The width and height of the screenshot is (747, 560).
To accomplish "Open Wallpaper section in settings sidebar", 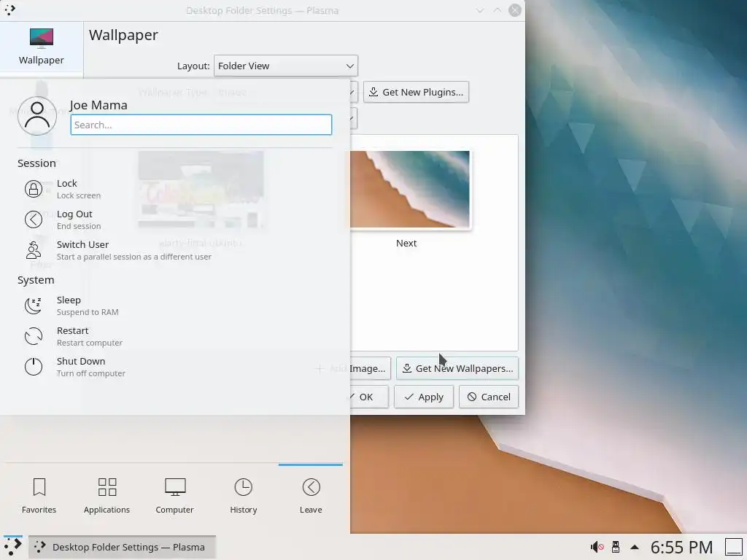I will click(42, 47).
